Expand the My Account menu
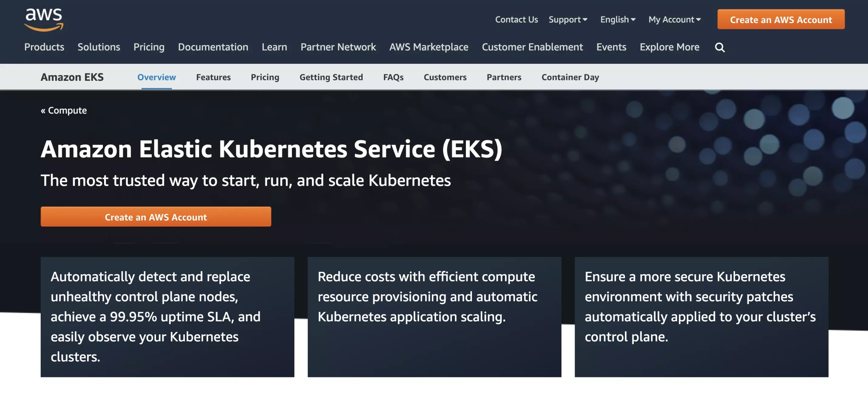 tap(674, 20)
